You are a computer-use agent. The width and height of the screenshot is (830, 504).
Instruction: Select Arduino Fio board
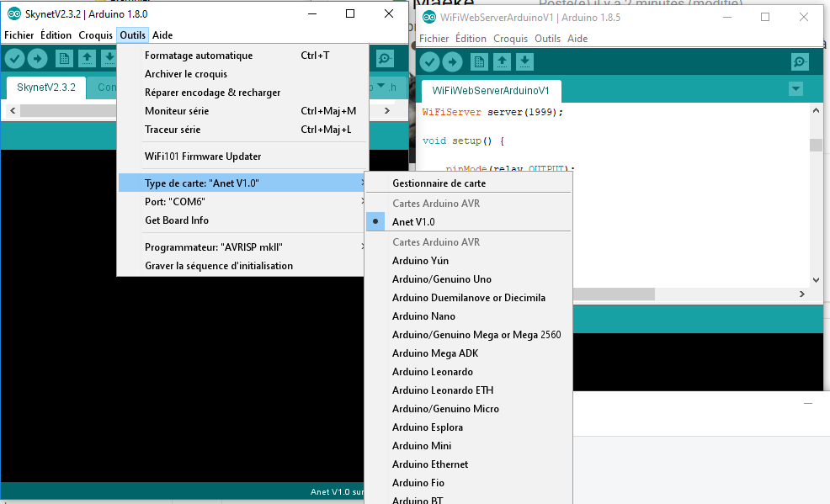[x=469, y=482]
